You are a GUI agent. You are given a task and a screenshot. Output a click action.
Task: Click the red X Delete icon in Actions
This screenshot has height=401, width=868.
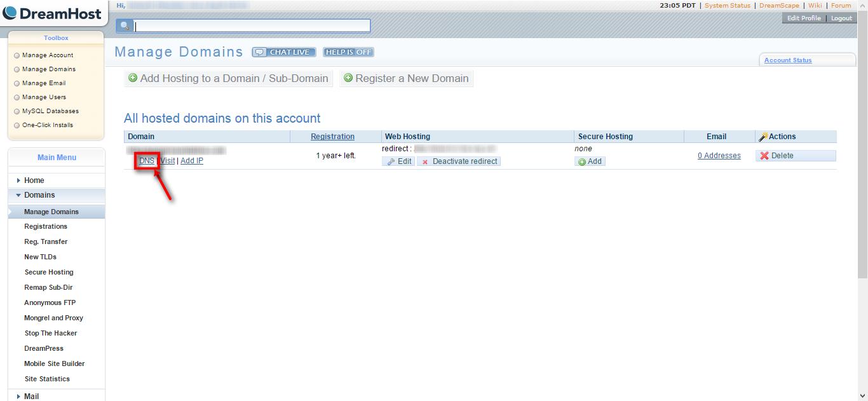point(766,155)
